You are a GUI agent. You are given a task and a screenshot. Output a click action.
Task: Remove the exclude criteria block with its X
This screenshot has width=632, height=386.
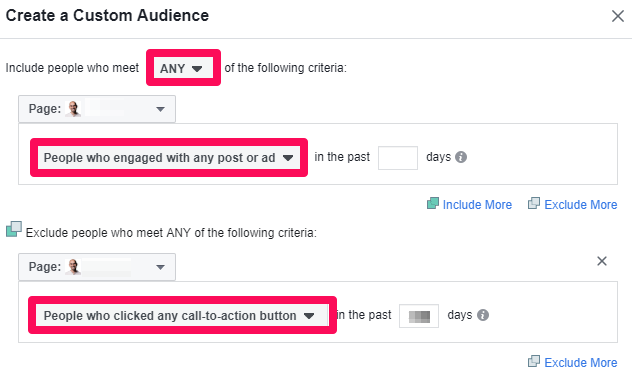602,261
